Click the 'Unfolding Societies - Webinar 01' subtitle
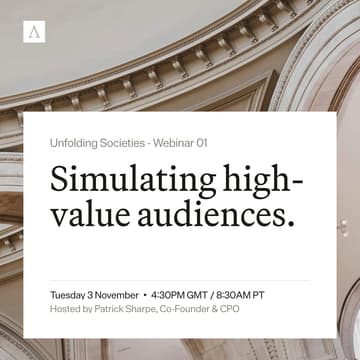This screenshot has width=360, height=360. (x=128, y=143)
